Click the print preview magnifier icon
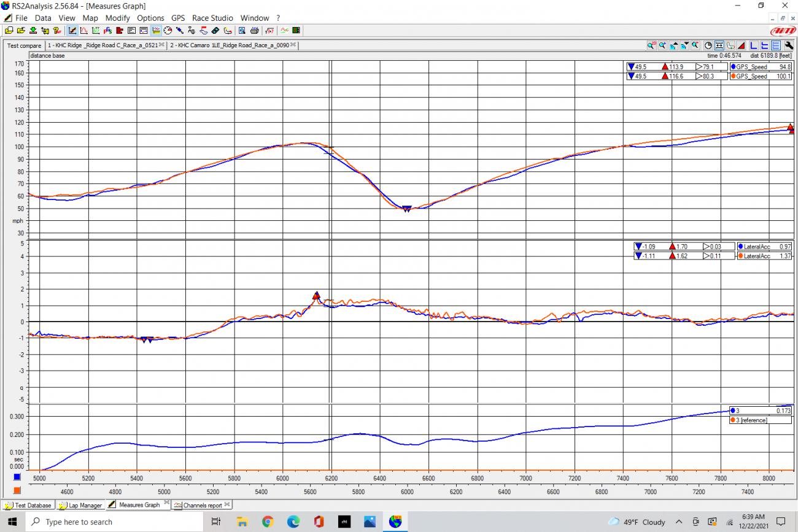The image size is (798, 532). coord(242,30)
